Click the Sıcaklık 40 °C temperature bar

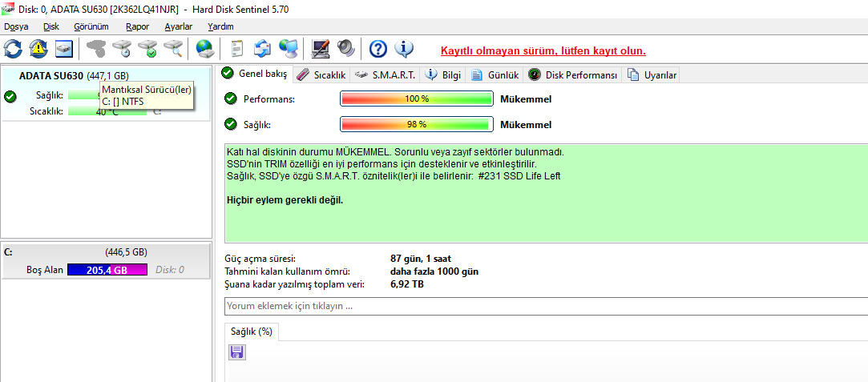click(107, 111)
